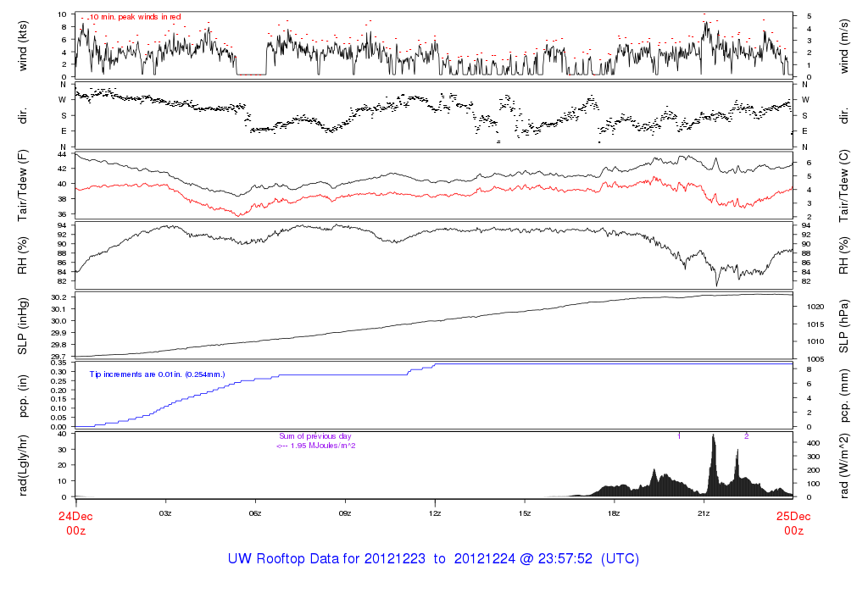
Task: Click the '1.95 MJoules/m^2' annotation
Action: click(316, 446)
